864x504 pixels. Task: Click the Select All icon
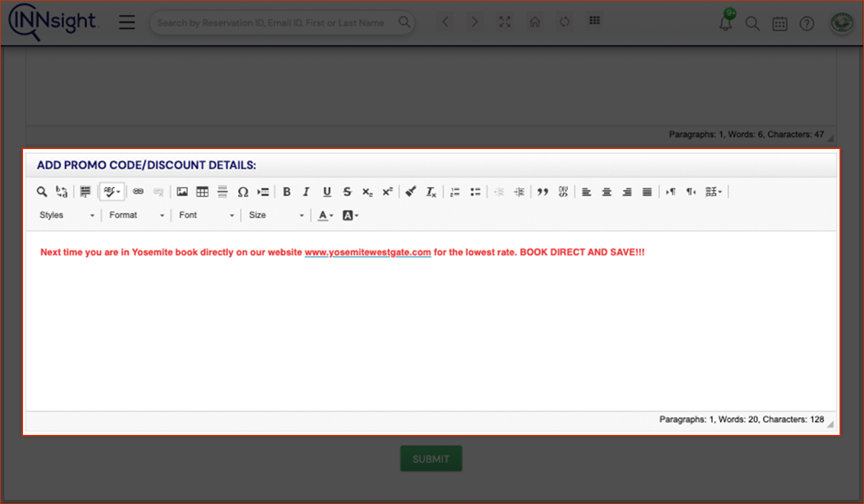pos(86,192)
